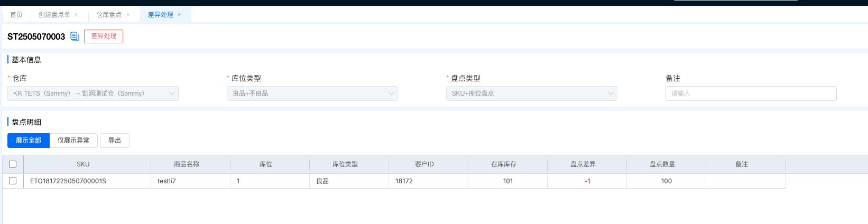The width and height of the screenshot is (868, 224).
Task: Show only abnormal rows with 仅展示异常
Action: tap(73, 141)
